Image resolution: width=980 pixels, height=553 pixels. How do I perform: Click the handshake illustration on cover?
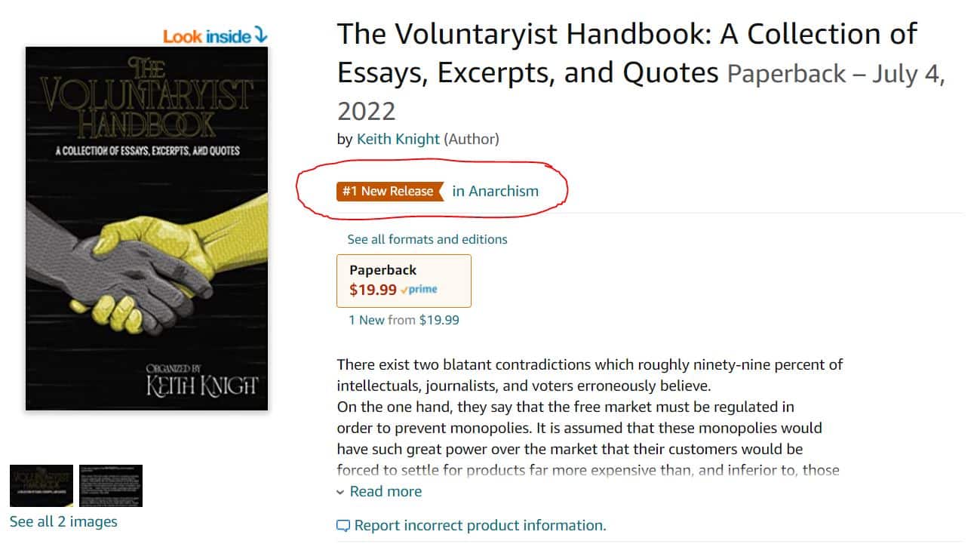point(147,257)
